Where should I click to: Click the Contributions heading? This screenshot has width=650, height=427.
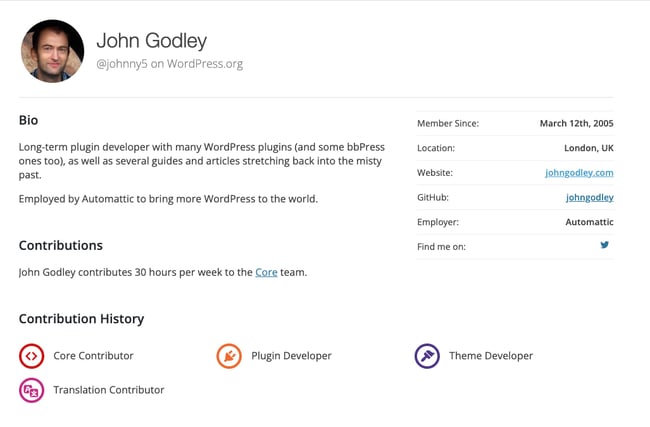[60, 245]
